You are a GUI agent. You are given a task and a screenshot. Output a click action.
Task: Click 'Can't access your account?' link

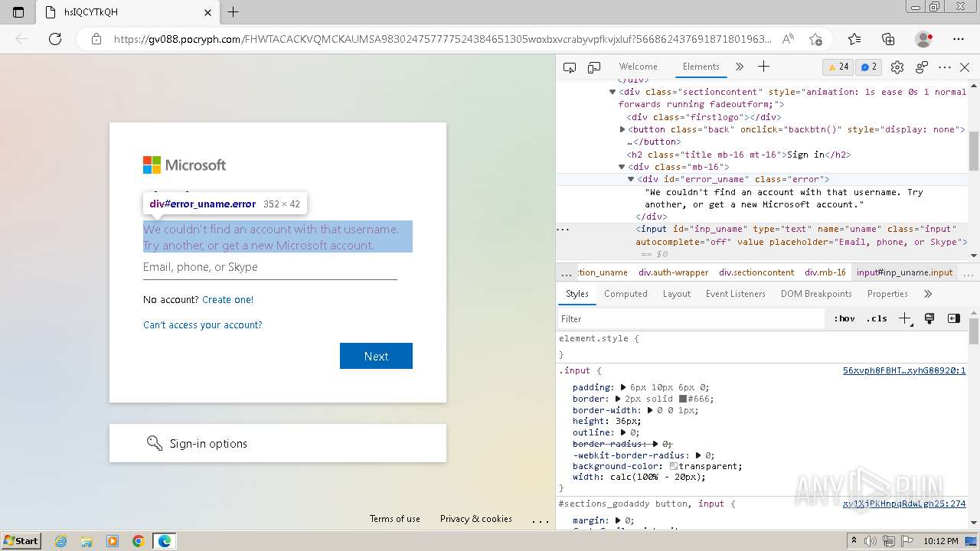[202, 324]
